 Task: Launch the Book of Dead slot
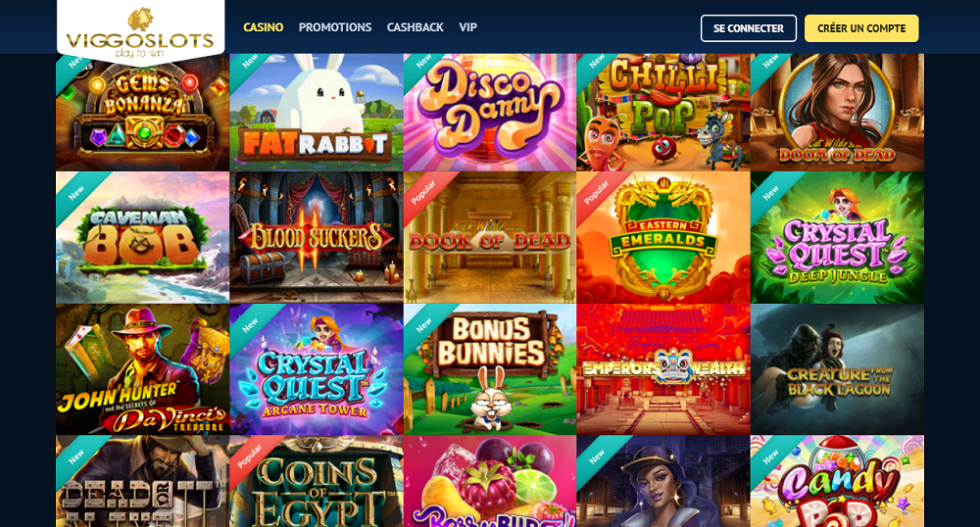click(490, 238)
